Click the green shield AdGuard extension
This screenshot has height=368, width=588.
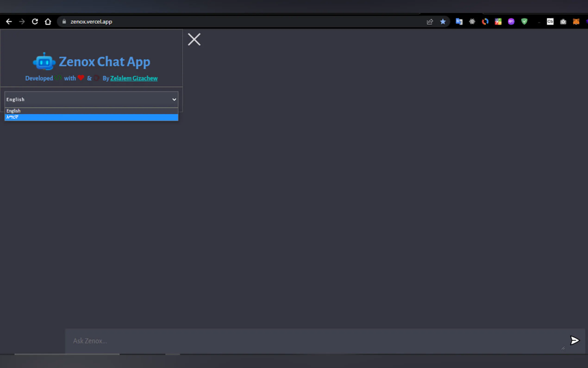pos(524,22)
